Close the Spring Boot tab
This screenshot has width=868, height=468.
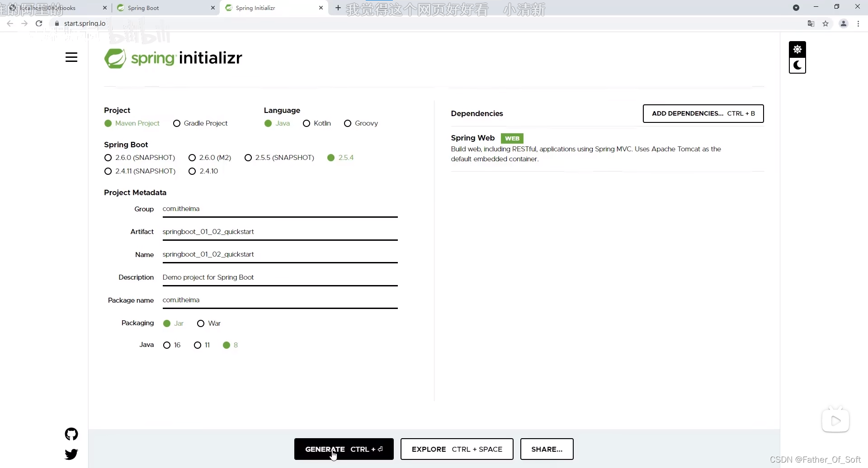[x=213, y=8]
